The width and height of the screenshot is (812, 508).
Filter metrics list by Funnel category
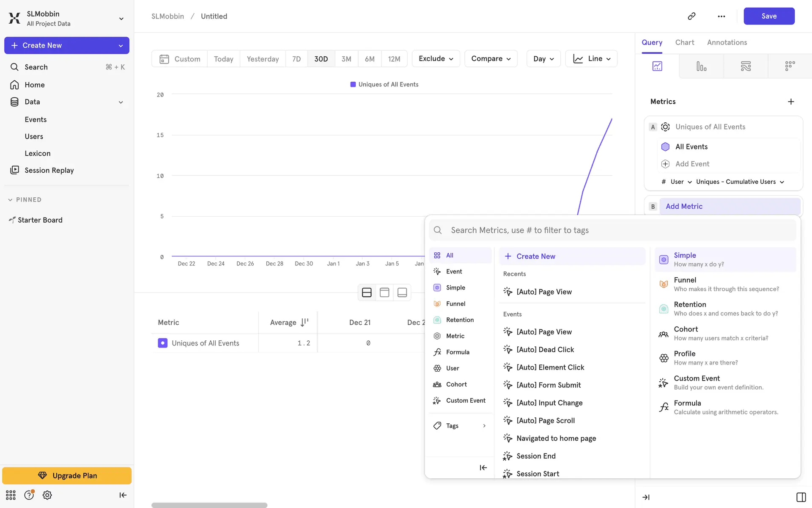point(455,304)
